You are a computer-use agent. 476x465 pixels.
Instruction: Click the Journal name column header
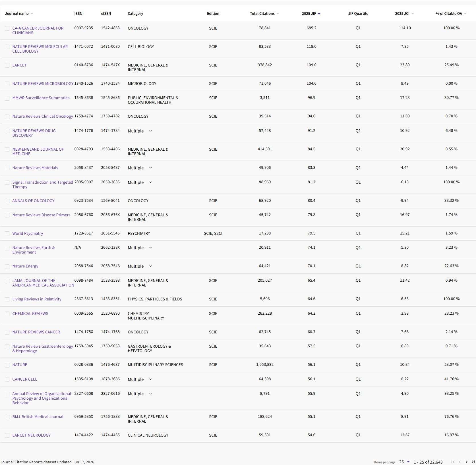[17, 14]
